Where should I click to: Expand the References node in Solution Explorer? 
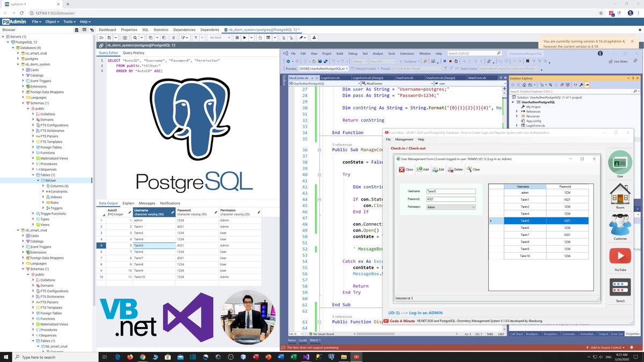(517, 112)
